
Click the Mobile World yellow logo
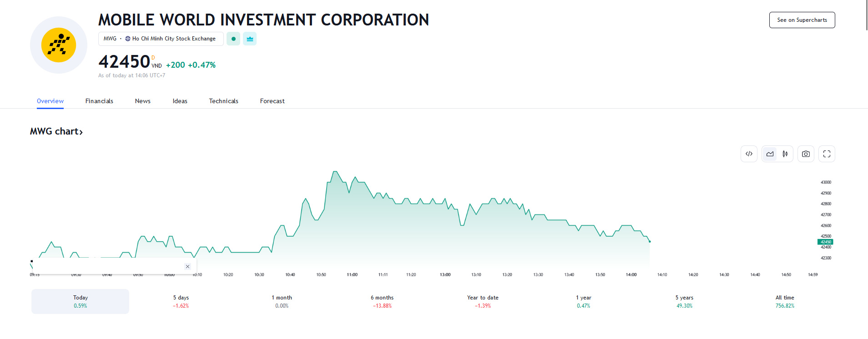[59, 45]
